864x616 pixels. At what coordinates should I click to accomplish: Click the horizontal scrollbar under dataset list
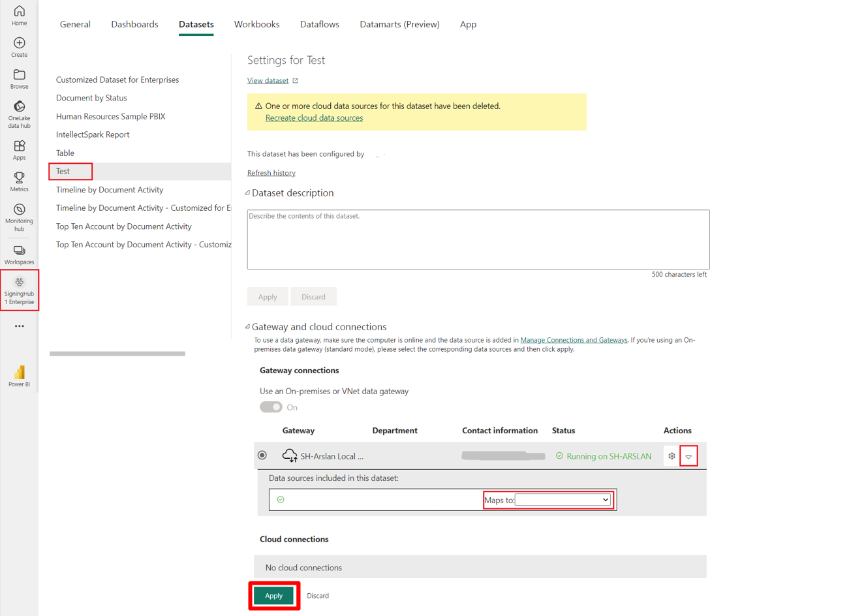[x=117, y=354]
